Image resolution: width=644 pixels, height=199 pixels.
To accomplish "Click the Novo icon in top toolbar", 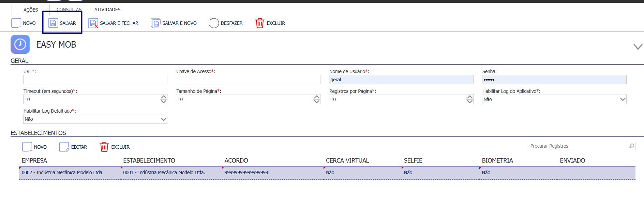I will coord(16,23).
